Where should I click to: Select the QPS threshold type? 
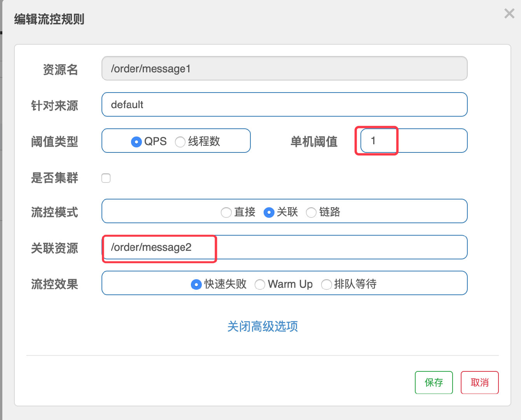[136, 142]
